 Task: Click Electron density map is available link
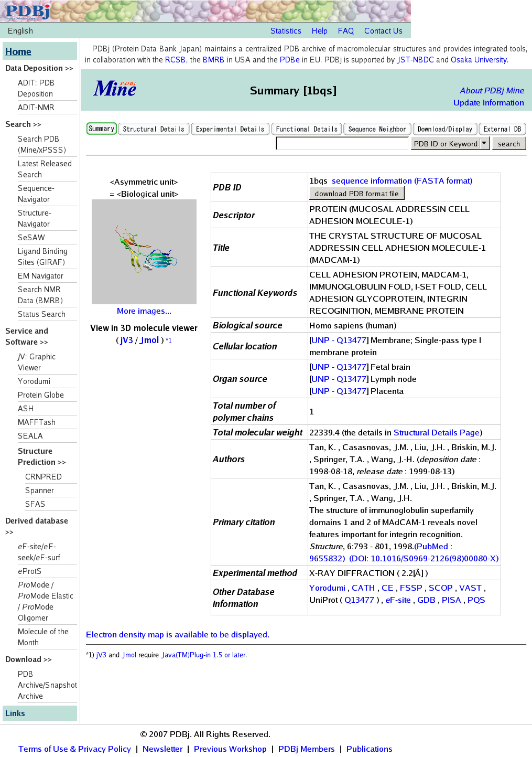click(x=178, y=634)
